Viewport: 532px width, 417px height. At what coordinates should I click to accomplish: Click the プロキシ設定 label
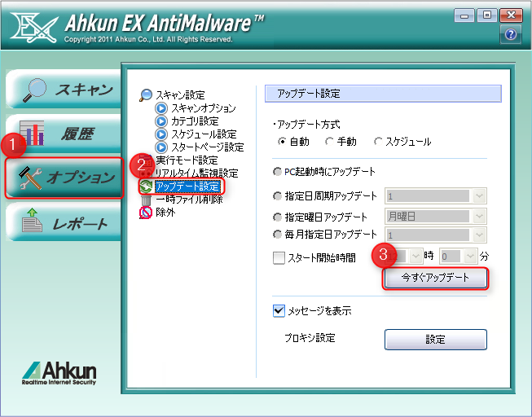310,338
